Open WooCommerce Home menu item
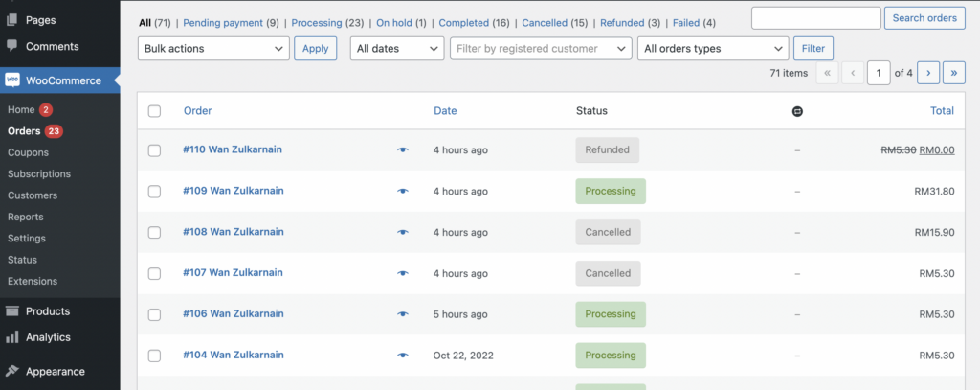The width and height of the screenshot is (980, 390). [21, 109]
